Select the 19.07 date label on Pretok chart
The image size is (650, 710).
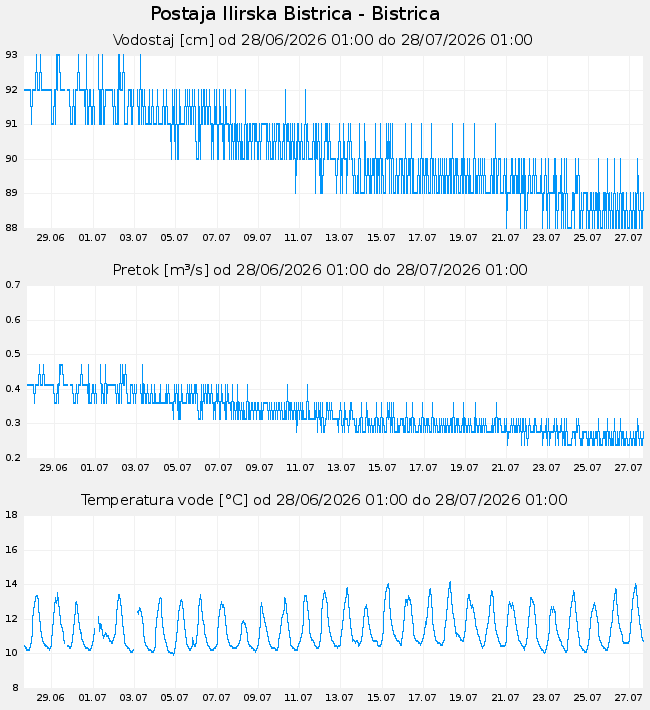464,468
